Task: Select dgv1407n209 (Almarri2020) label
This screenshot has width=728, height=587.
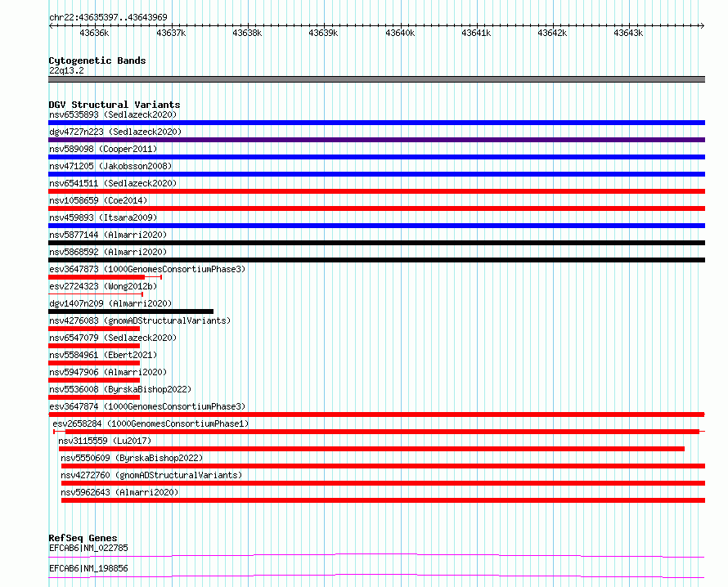Action: click(110, 303)
